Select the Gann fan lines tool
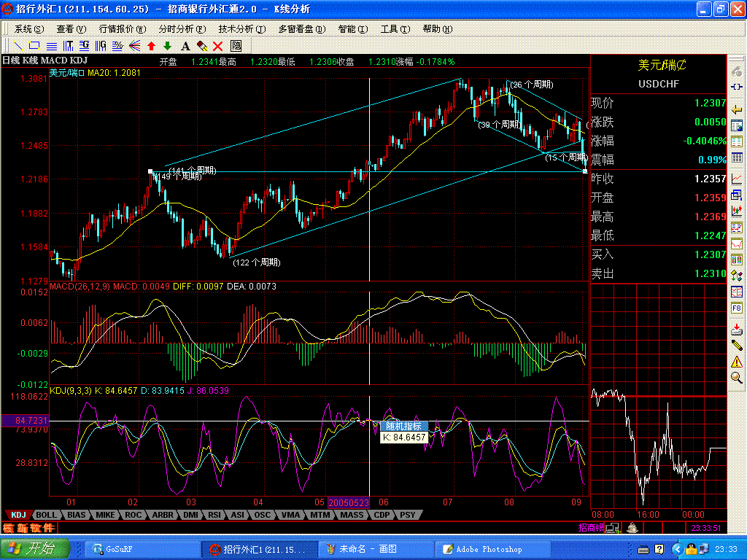The height and width of the screenshot is (560, 747). (x=135, y=46)
